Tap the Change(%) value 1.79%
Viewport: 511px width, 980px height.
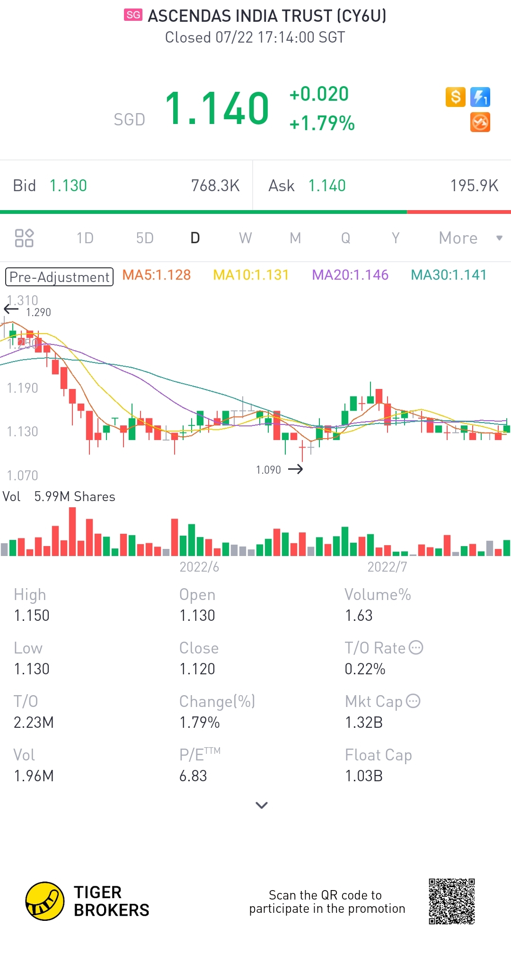pyautogui.click(x=200, y=723)
